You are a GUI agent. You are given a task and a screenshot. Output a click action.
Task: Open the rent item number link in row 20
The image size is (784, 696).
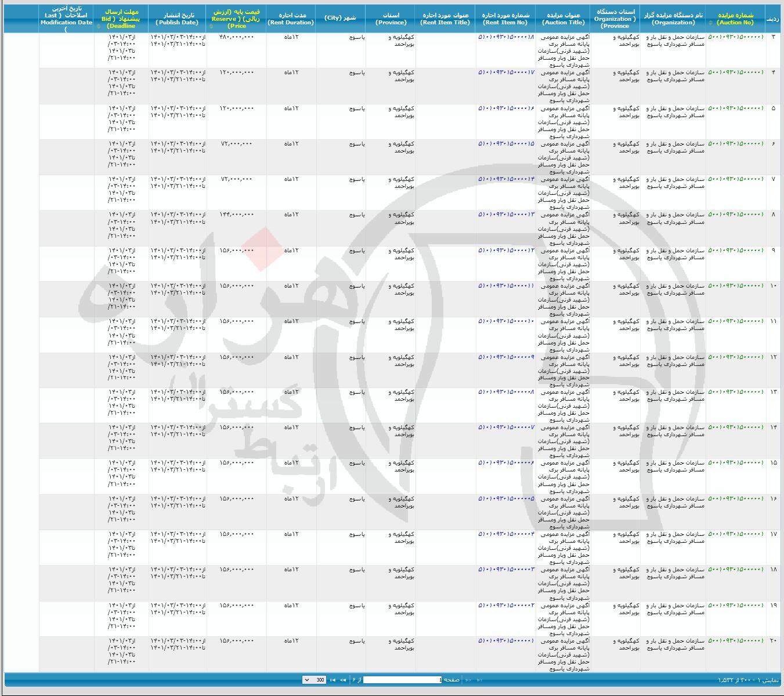click(505, 641)
